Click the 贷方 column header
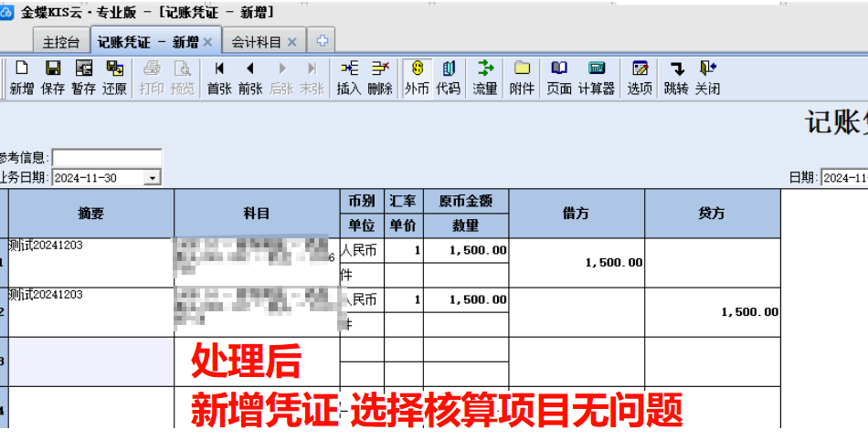Screen dimensions: 868x440 point(713,214)
